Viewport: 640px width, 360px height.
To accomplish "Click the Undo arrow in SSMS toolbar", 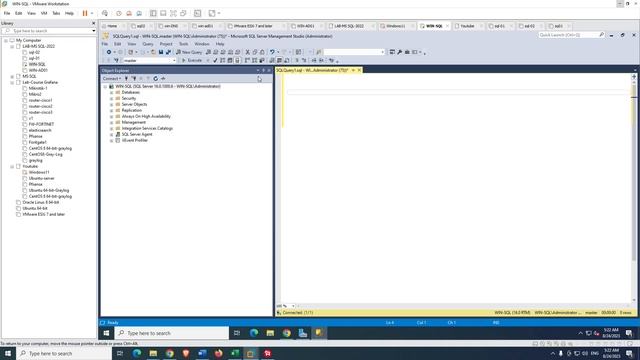I will point(272,52).
